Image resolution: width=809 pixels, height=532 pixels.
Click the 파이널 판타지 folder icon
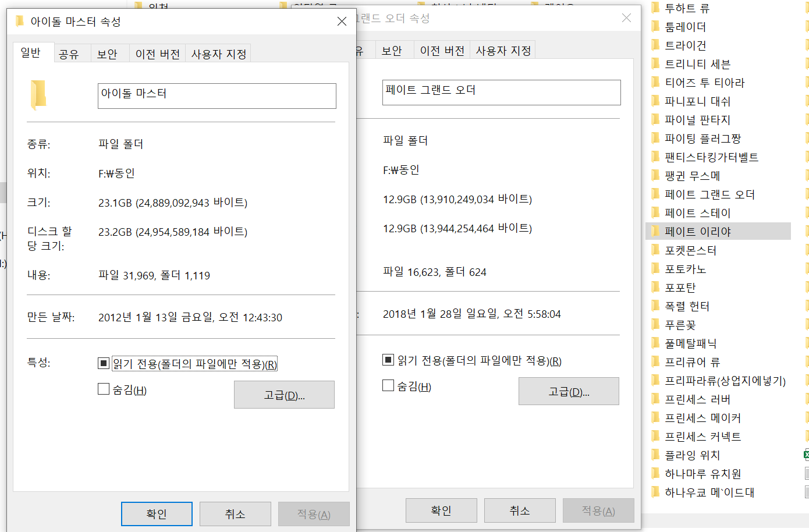click(655, 120)
